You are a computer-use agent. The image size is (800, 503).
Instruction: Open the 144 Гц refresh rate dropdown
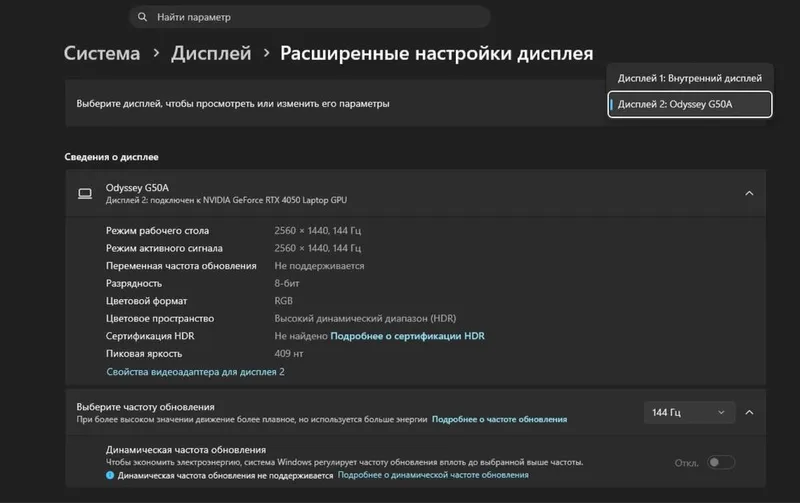(x=689, y=412)
